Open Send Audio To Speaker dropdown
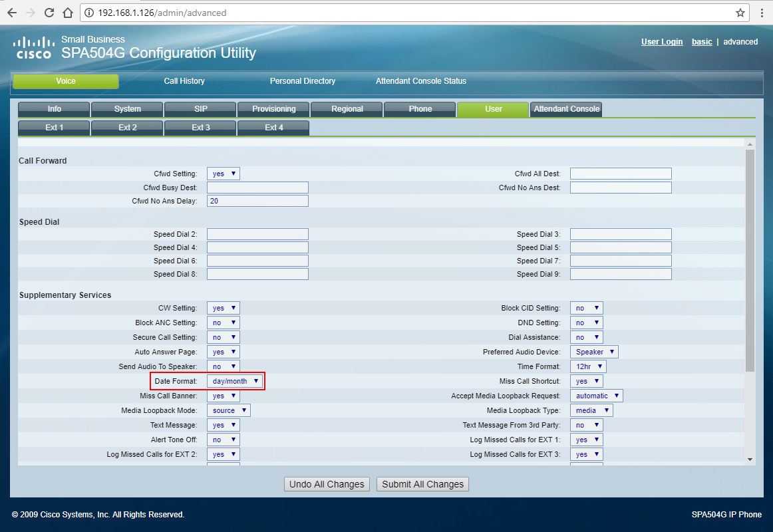 pyautogui.click(x=224, y=366)
